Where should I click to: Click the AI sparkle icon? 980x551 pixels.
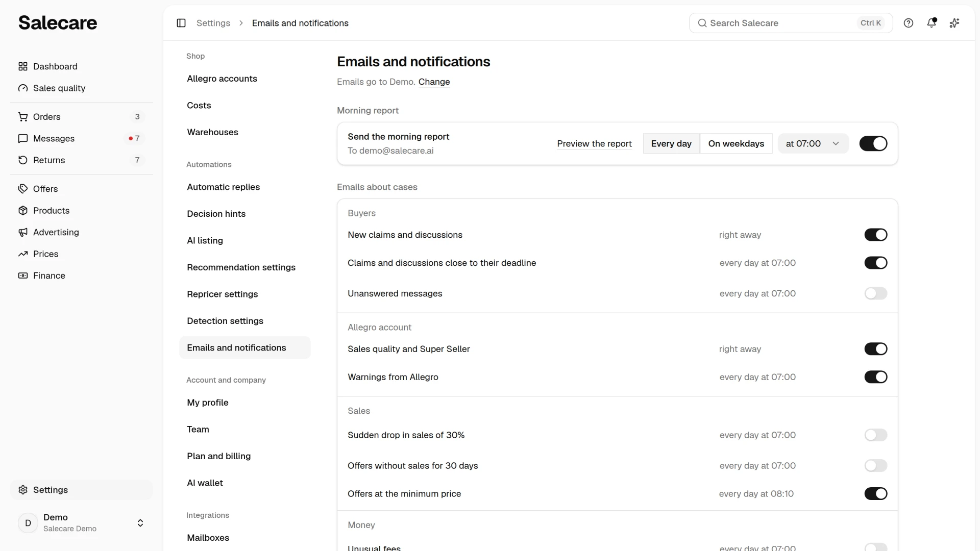point(954,23)
